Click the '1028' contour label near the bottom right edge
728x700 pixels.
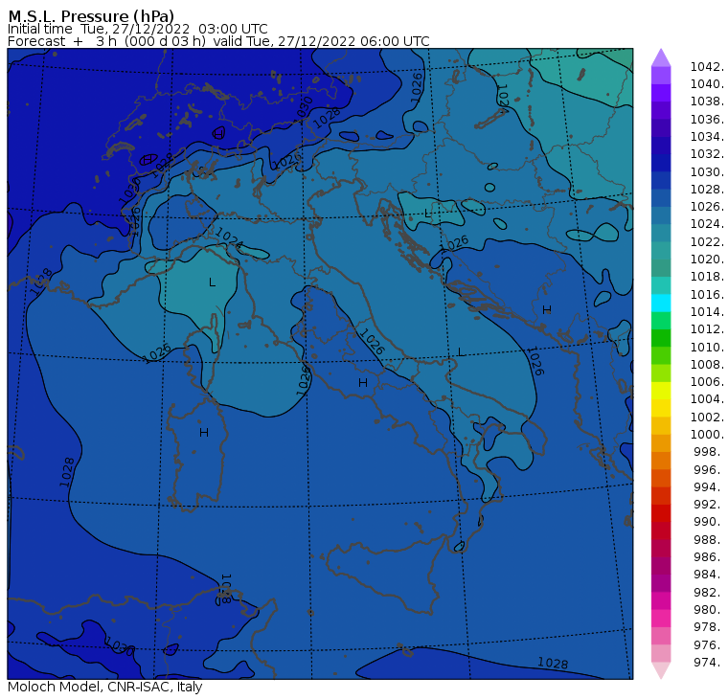(x=553, y=663)
